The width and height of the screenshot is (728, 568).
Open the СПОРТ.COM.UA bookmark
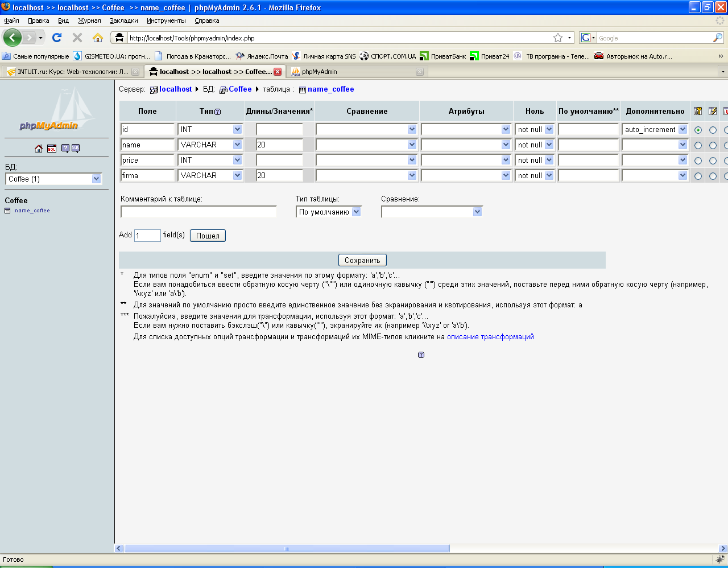coord(388,56)
